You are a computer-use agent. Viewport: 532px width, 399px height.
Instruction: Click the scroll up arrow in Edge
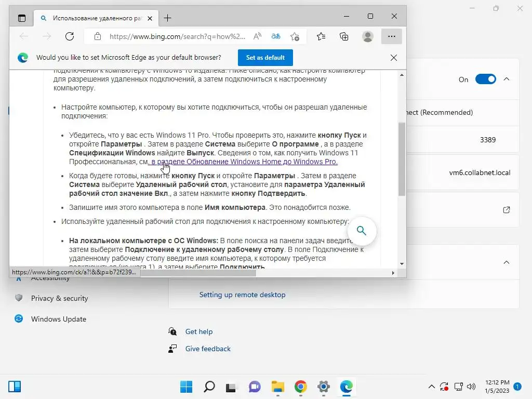(402, 75)
